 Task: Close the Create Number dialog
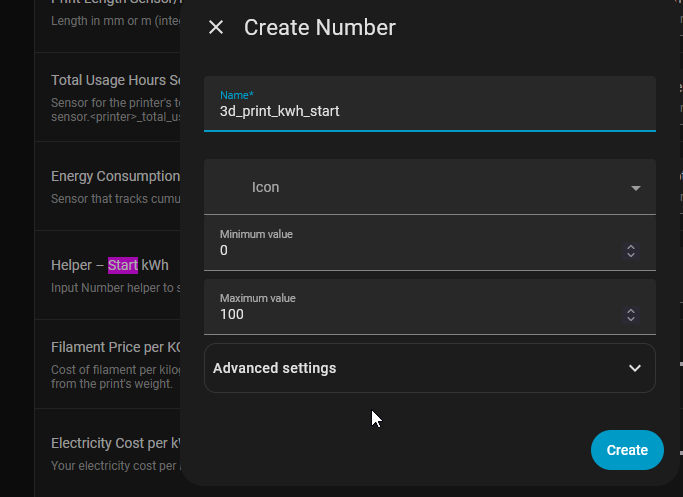click(216, 27)
